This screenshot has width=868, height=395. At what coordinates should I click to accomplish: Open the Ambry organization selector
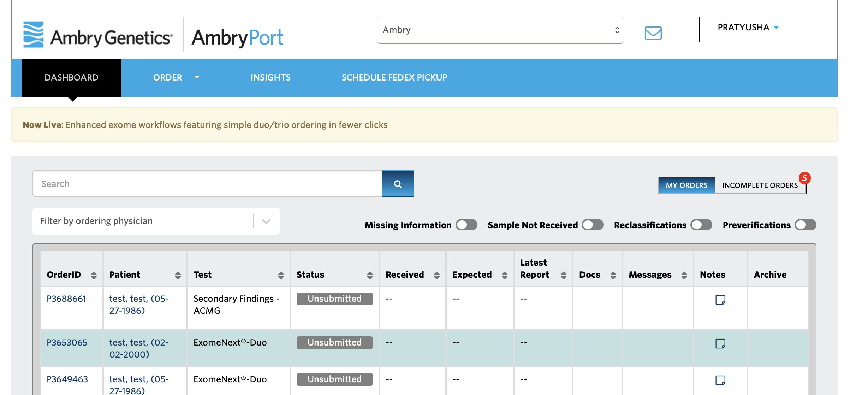[x=500, y=30]
